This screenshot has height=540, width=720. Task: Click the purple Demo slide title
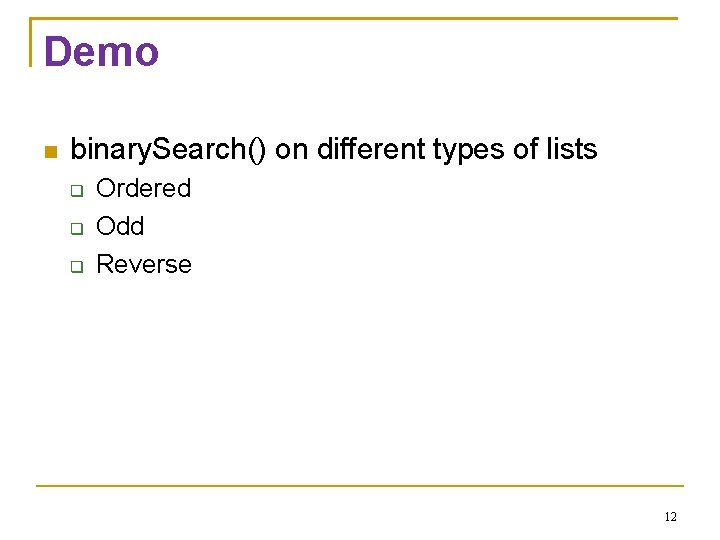point(101,51)
